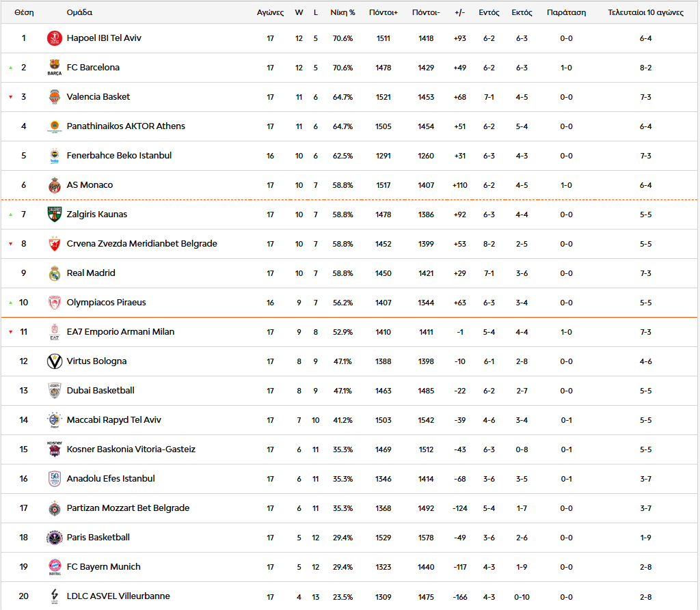700x610 pixels.
Task: Click the Zalgiris Kaunas green logo
Action: [55, 214]
